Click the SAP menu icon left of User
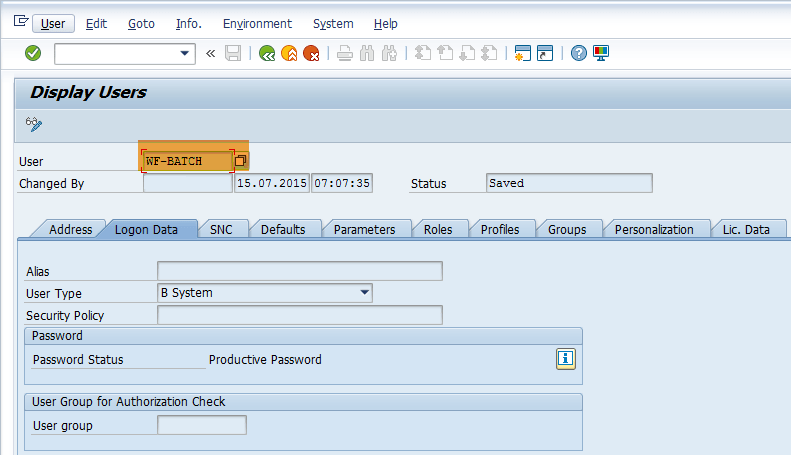Viewport: 791px width, 455px height. click(x=21, y=21)
